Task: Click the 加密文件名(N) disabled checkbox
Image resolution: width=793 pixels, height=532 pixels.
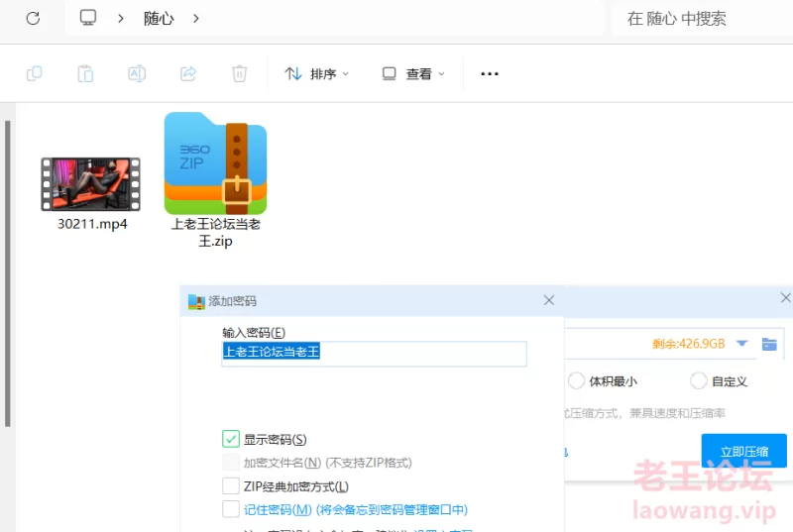Action: click(231, 463)
